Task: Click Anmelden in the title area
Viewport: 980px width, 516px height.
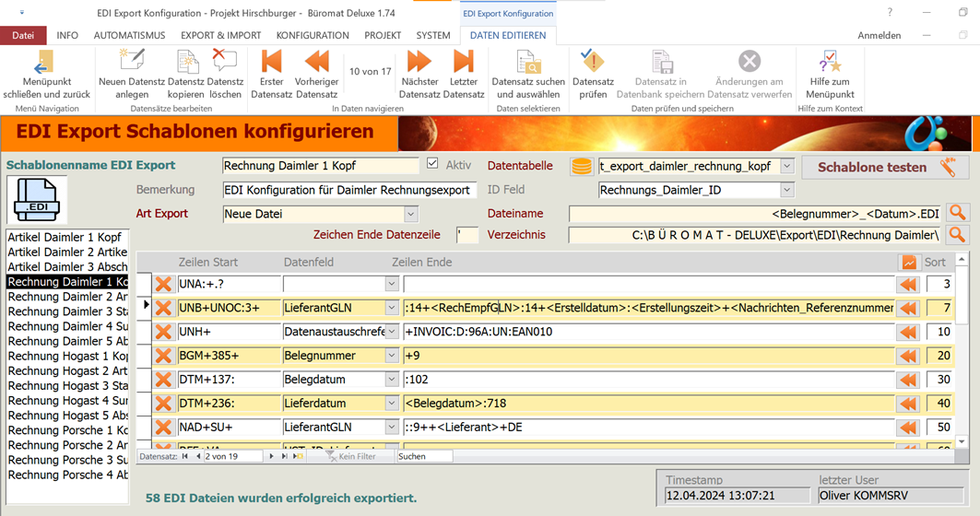Action: coord(879,35)
